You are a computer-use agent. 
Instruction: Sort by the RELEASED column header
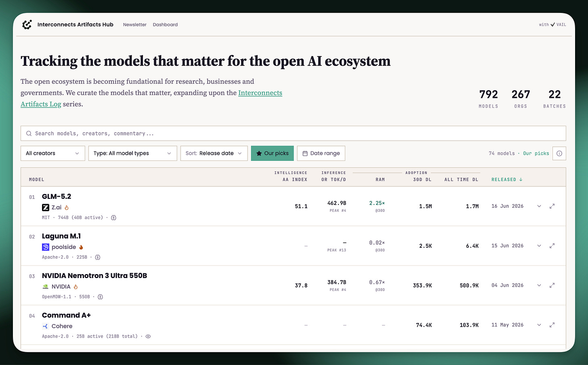507,179
